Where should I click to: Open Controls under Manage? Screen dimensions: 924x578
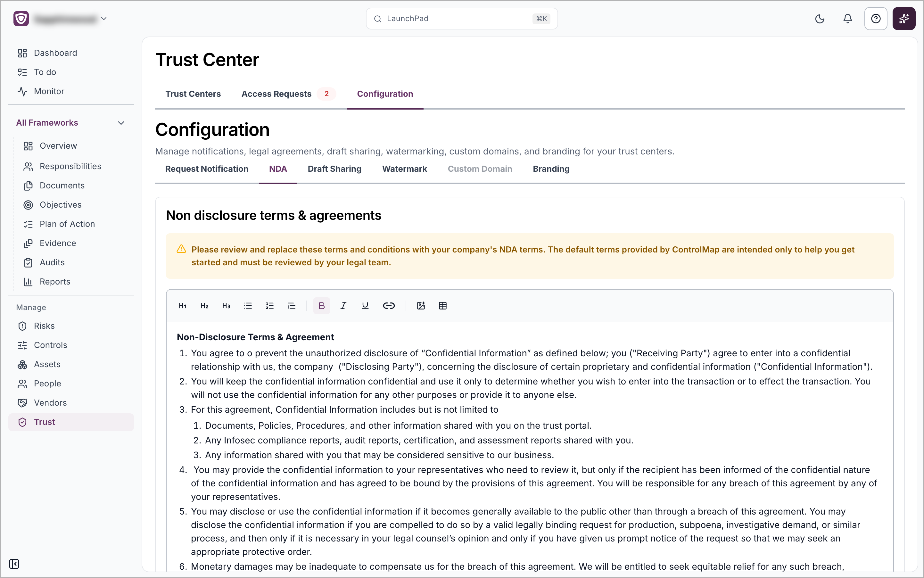pos(71,345)
